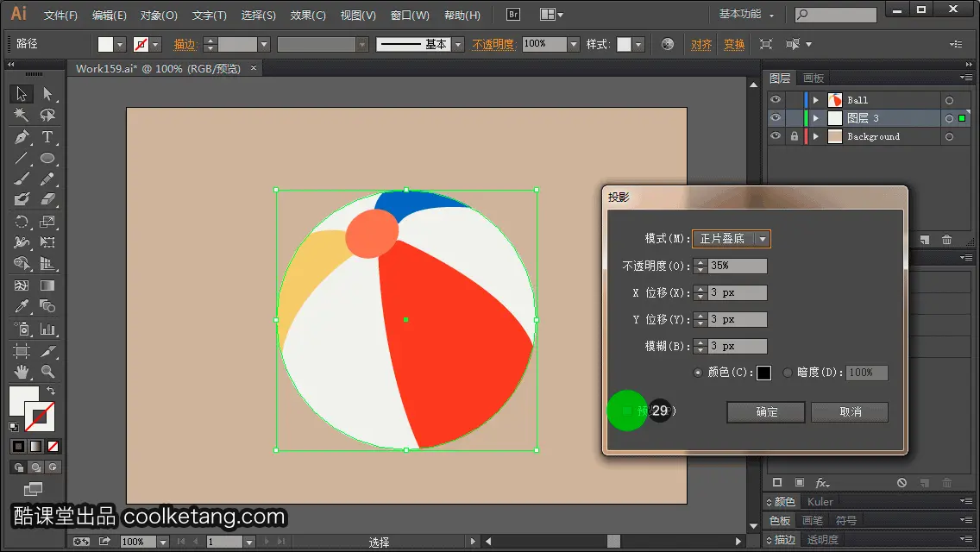
Task: Delete selection with Layers panel trash icon
Action: coord(947,240)
